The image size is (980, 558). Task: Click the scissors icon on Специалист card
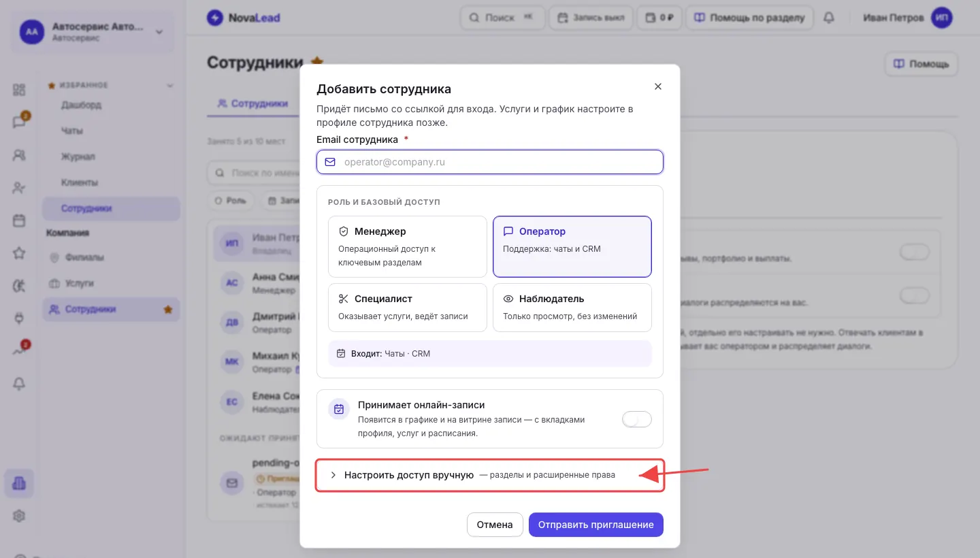click(x=344, y=299)
